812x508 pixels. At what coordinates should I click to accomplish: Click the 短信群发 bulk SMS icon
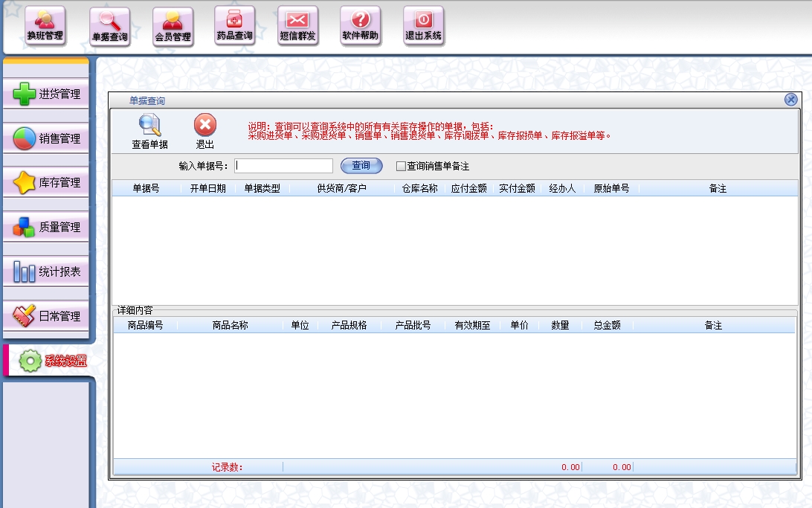pos(297,26)
